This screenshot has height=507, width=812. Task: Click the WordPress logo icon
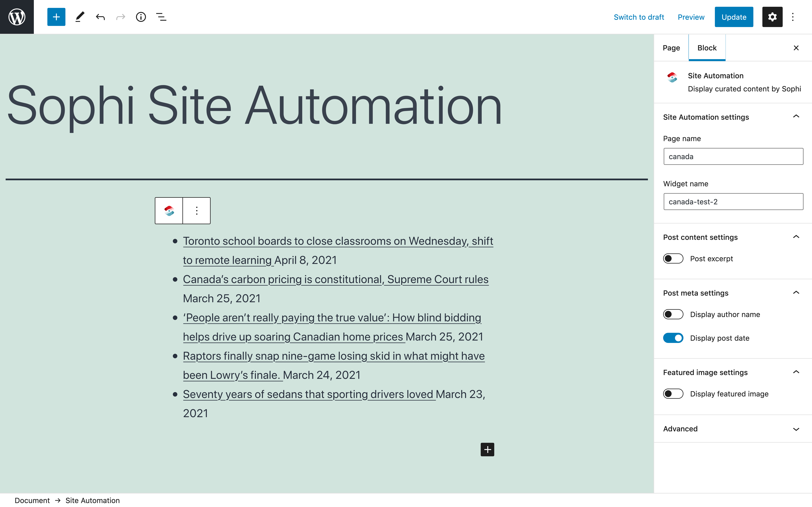[17, 17]
